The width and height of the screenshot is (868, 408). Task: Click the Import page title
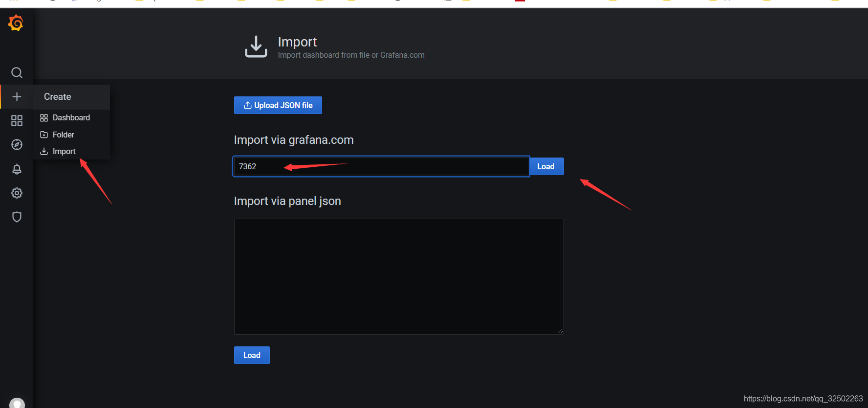[x=297, y=42]
